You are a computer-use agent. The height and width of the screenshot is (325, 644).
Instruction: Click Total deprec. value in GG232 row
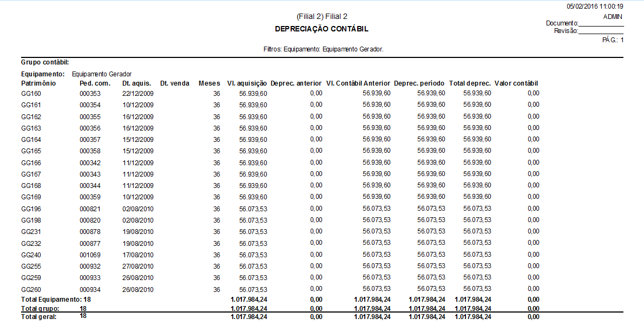(x=477, y=243)
